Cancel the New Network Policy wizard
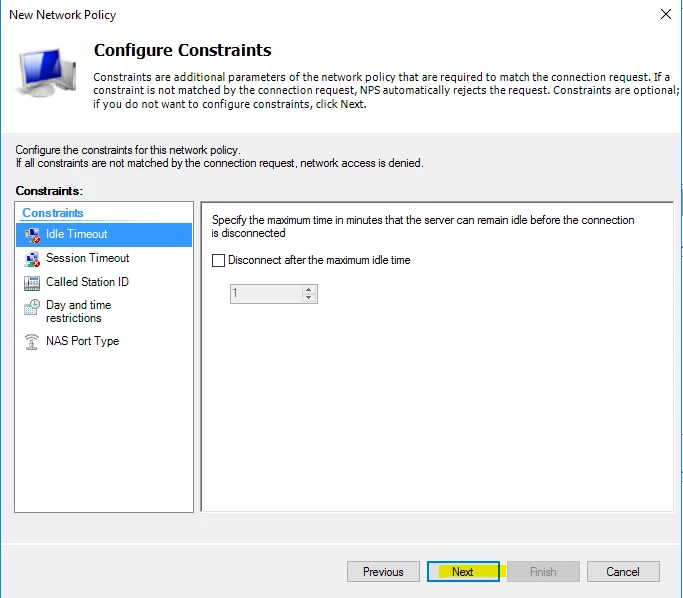This screenshot has width=683, height=598. 623,571
